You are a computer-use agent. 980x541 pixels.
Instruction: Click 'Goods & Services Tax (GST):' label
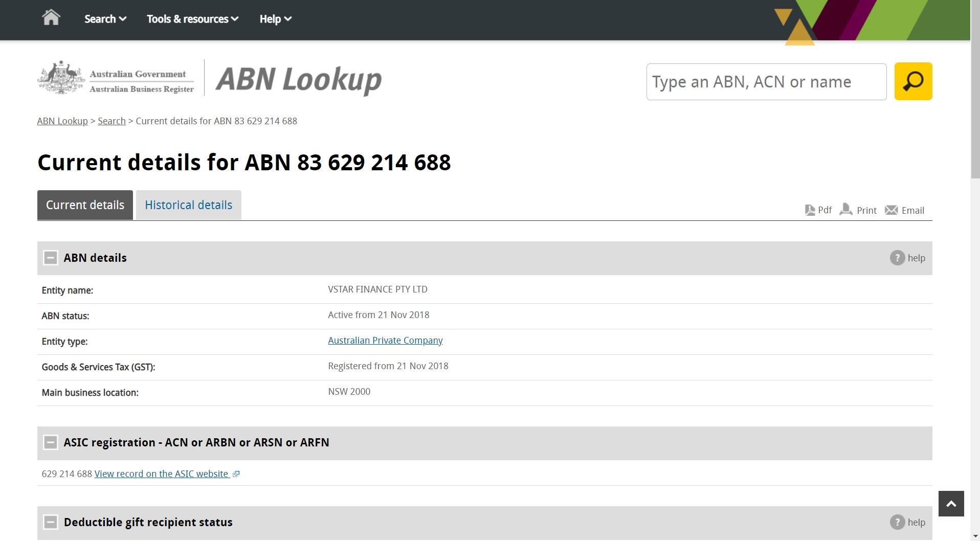coord(98,367)
